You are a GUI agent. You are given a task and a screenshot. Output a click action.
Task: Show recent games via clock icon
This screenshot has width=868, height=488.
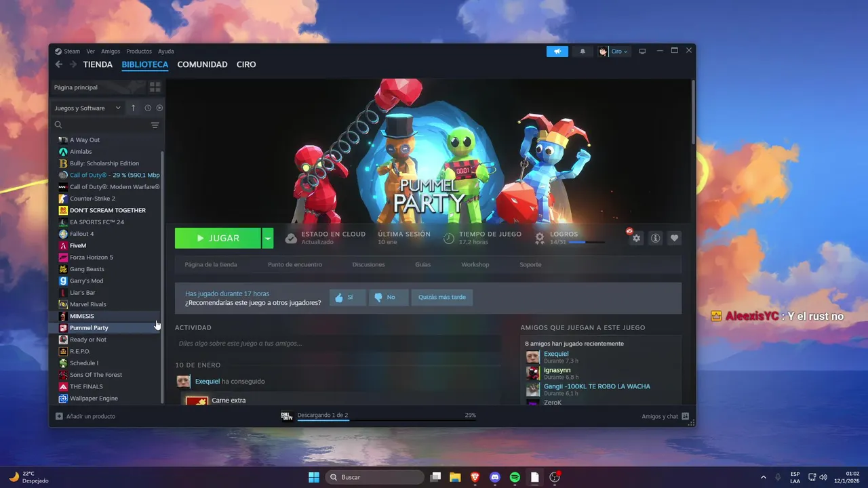point(148,108)
